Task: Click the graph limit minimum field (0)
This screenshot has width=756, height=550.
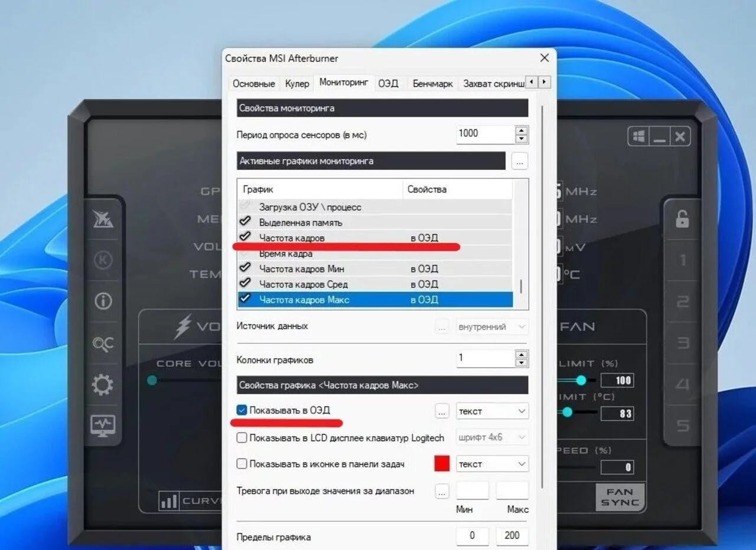Action: pyautogui.click(x=472, y=536)
